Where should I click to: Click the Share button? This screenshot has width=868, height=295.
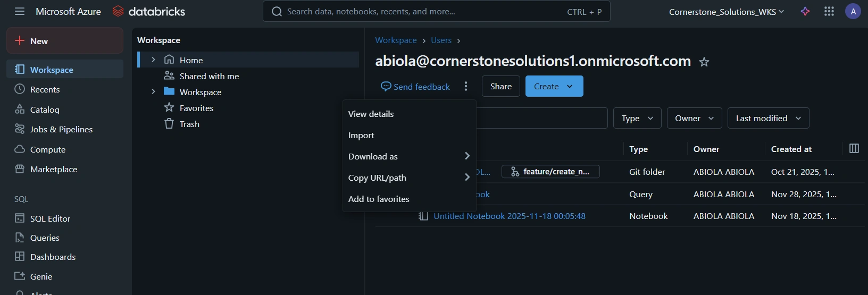tap(501, 86)
